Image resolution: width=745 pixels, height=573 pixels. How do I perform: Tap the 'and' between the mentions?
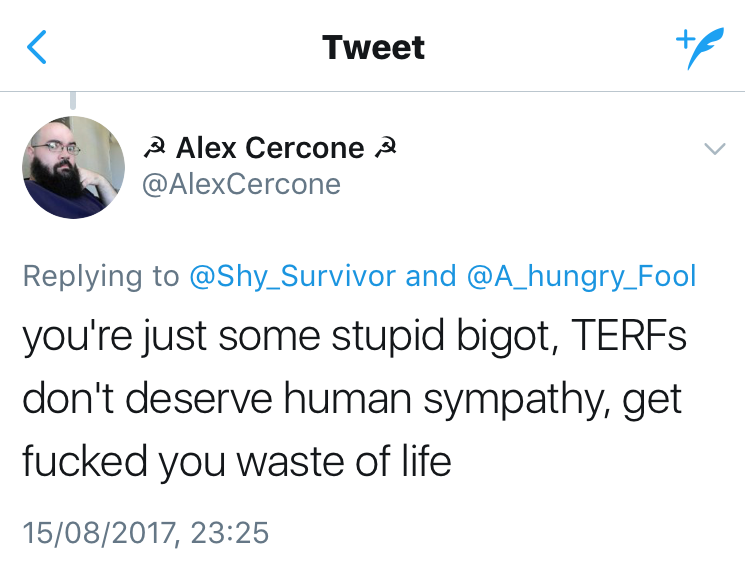tap(432, 276)
